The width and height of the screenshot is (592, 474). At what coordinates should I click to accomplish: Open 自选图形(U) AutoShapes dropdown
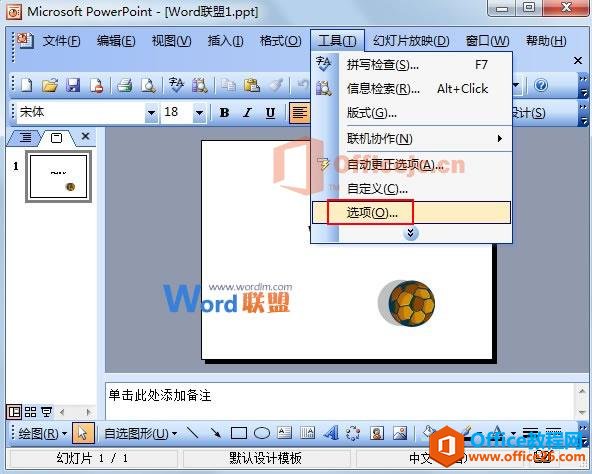140,433
